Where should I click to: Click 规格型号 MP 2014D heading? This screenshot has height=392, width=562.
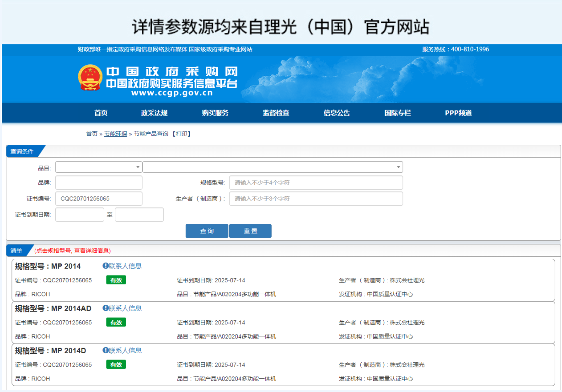[x=50, y=351]
